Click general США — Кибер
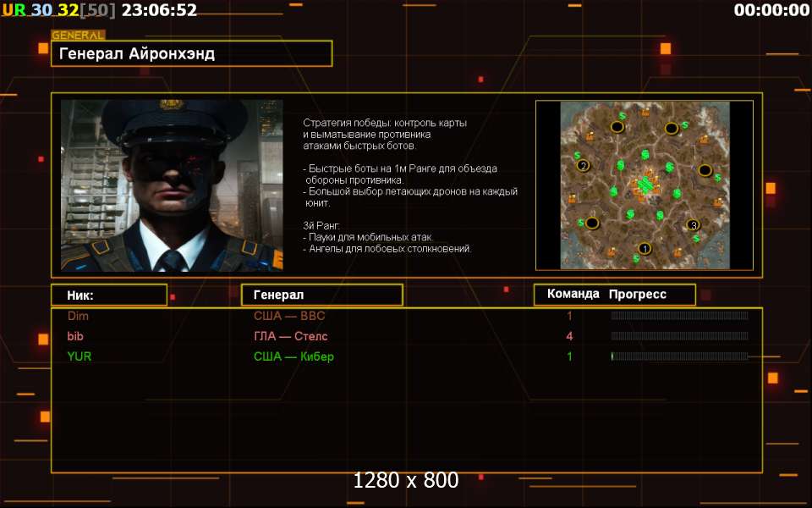Image resolution: width=812 pixels, height=508 pixels. [294, 356]
